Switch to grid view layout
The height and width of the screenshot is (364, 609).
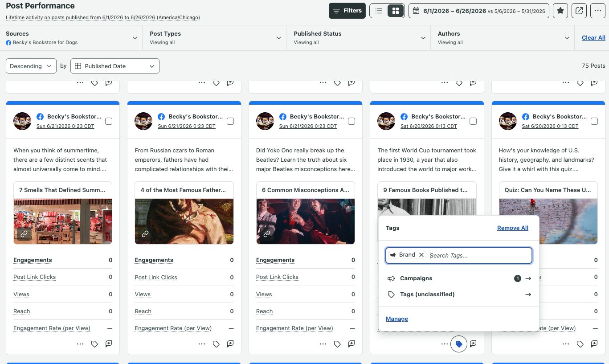click(396, 11)
